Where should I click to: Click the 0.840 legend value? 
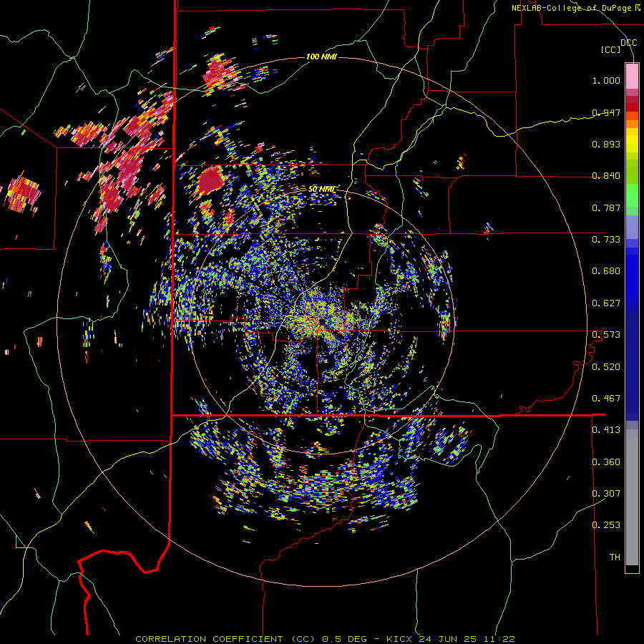click(x=606, y=175)
